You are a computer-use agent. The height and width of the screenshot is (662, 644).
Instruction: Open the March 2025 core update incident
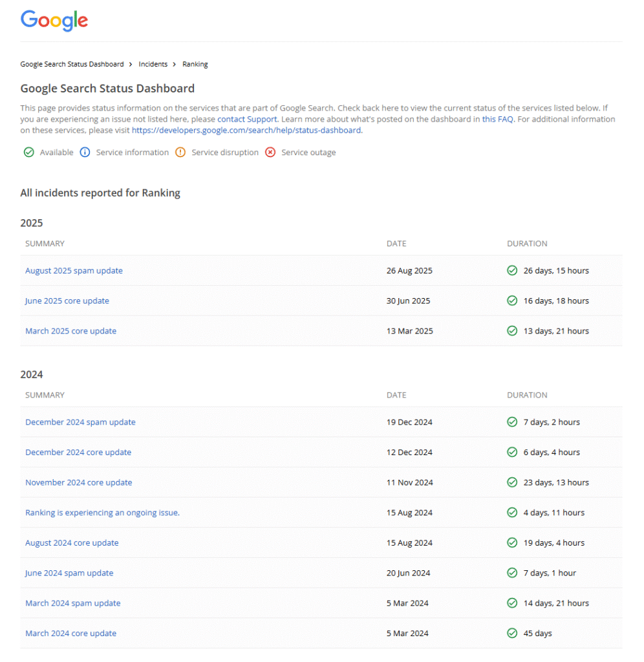[x=70, y=330]
